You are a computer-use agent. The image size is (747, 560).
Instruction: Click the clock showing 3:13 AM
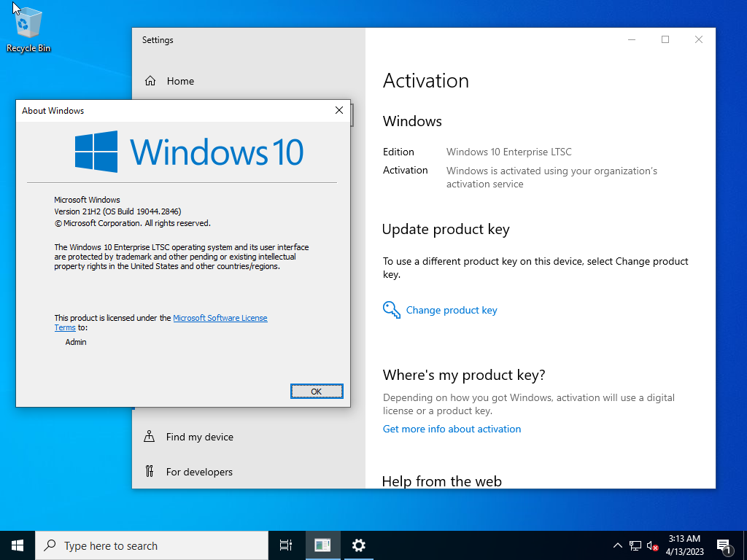(684, 545)
